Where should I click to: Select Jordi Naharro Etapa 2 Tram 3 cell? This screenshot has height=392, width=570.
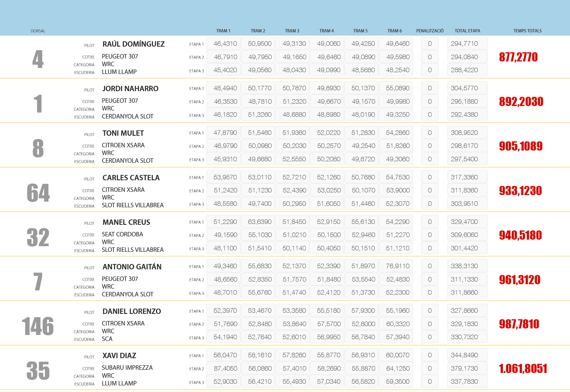click(294, 102)
